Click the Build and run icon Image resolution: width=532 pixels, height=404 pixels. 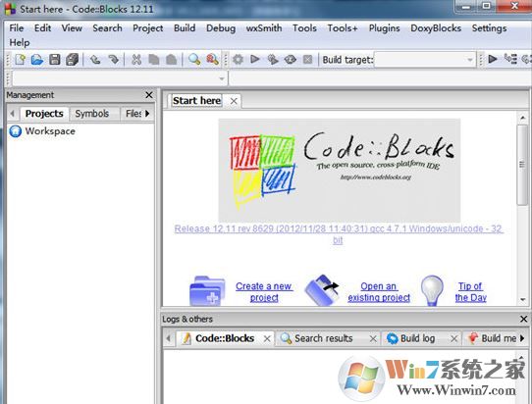(273, 60)
